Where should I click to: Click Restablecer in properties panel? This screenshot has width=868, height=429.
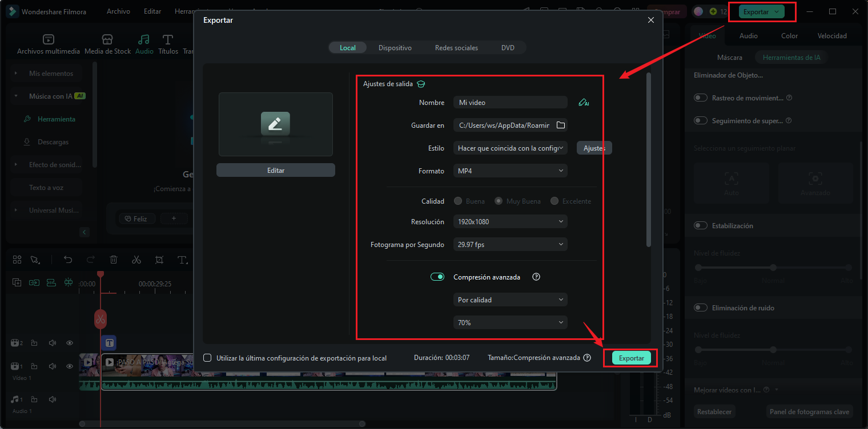715,411
